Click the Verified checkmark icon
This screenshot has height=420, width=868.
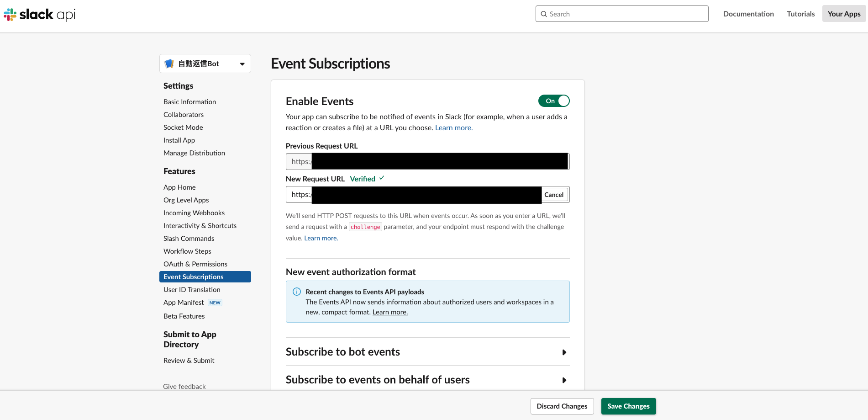pyautogui.click(x=382, y=178)
